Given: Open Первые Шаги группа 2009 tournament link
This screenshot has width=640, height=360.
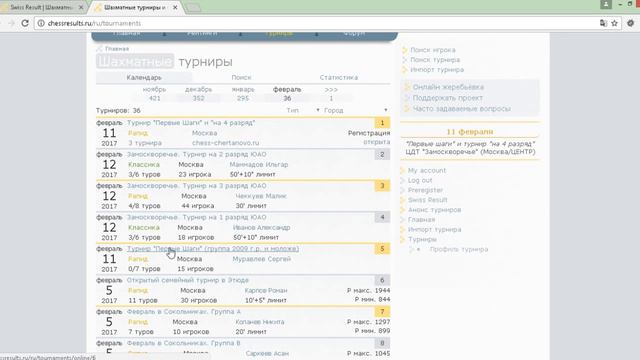Looking at the screenshot, I should pos(213,249).
